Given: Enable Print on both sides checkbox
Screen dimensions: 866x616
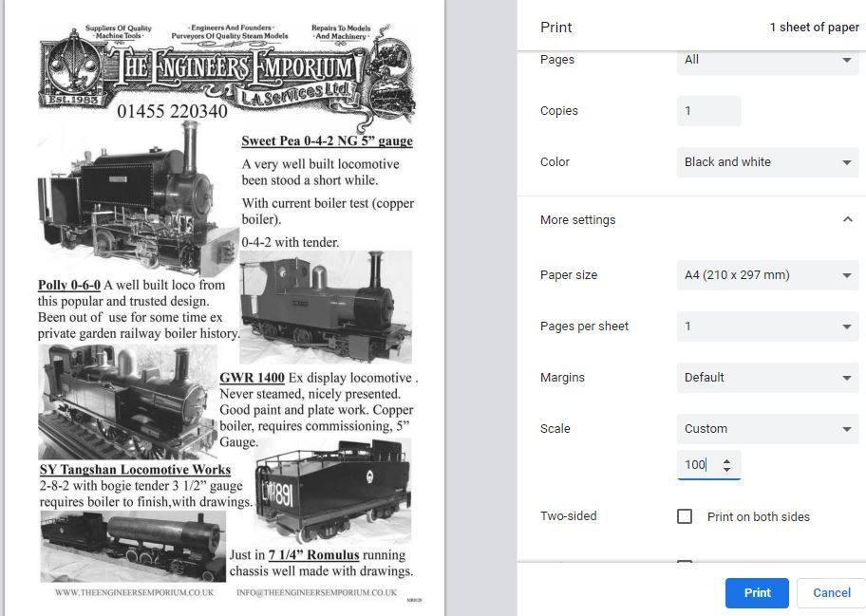Looking at the screenshot, I should (x=685, y=516).
